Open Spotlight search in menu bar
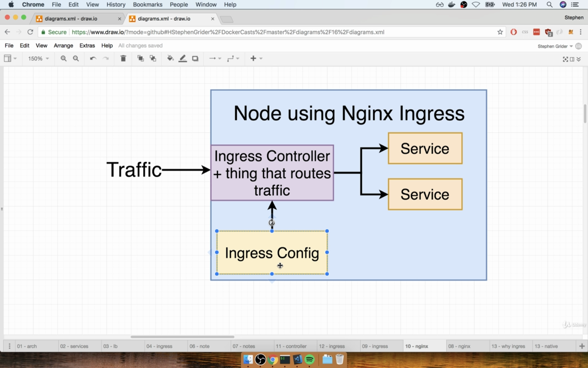Screen dimensions: 588x368 coord(549,5)
